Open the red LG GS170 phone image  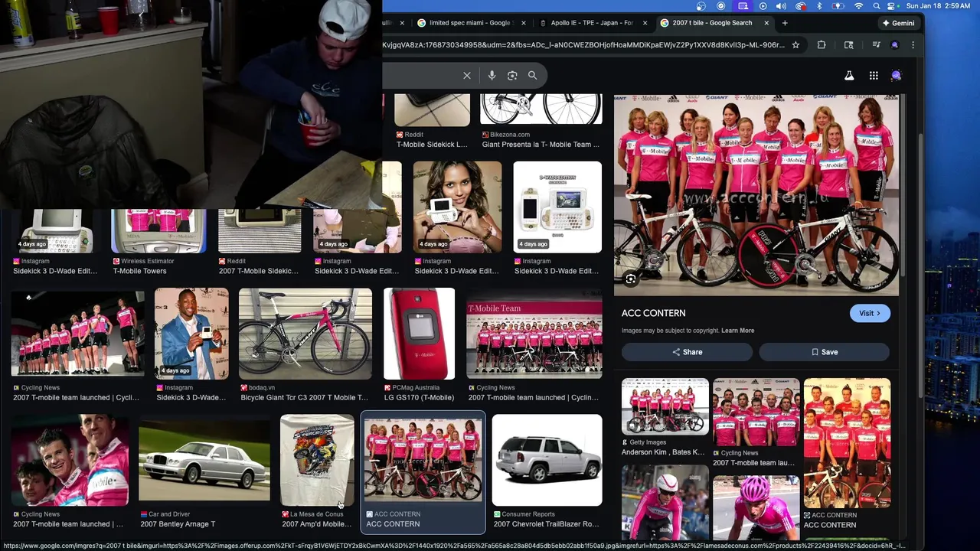[419, 334]
